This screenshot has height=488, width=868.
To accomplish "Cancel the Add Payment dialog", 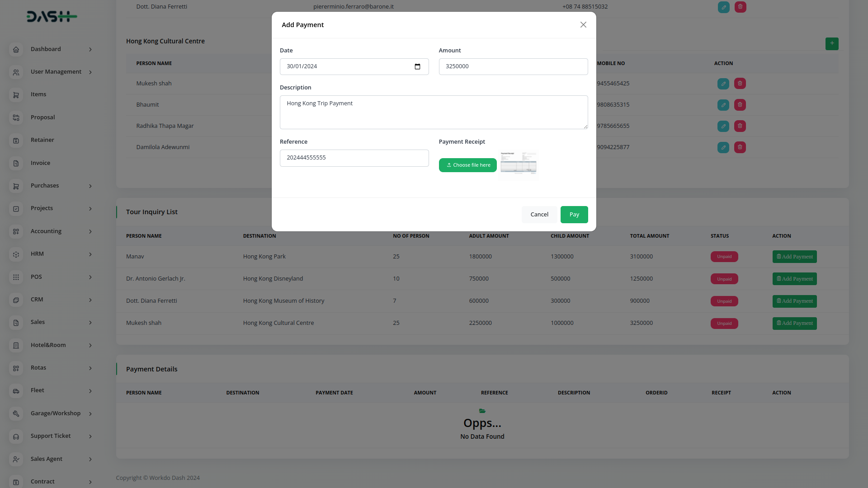I will point(539,215).
